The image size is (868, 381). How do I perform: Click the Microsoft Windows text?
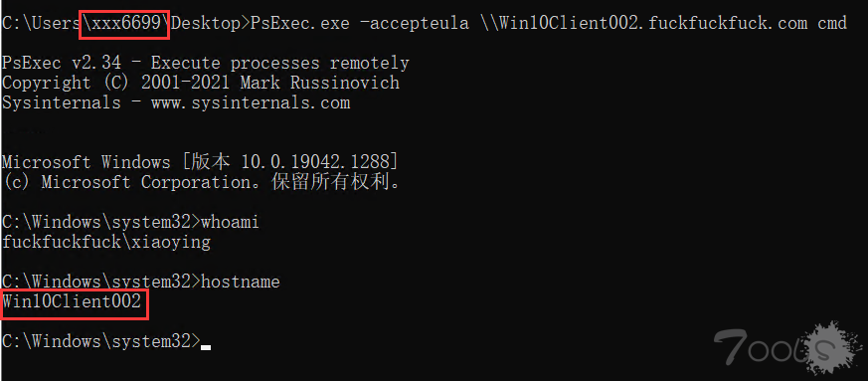[x=87, y=162]
